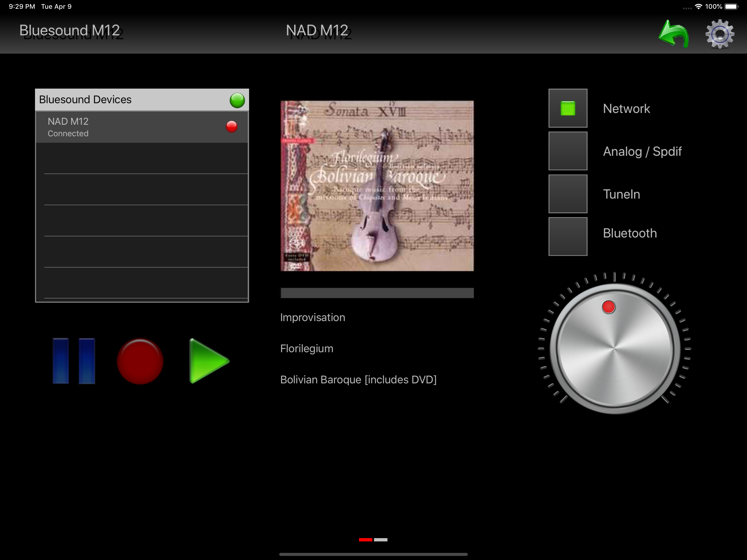Tap the Bolivian Baroque album artwork
This screenshot has width=747, height=560.
(377, 186)
